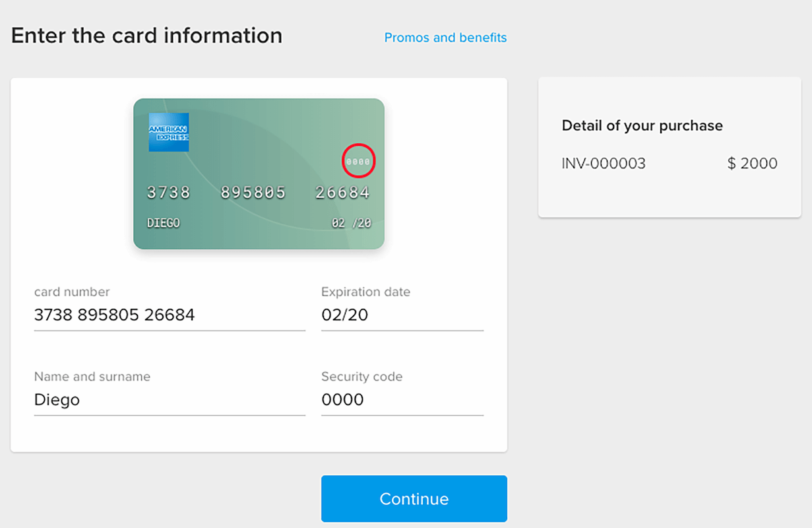Click the Detail of your purchase heading

tap(642, 125)
